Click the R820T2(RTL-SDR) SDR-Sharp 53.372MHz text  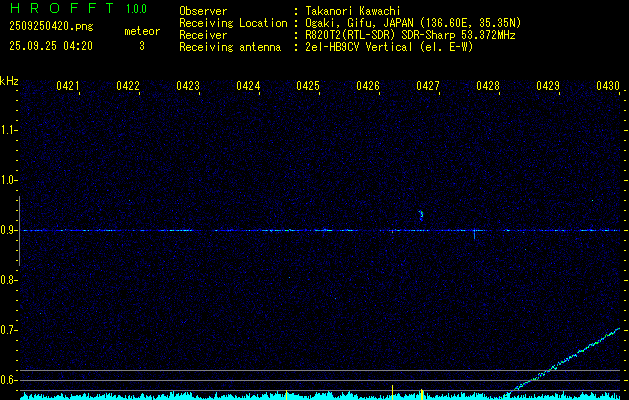(x=410, y=35)
